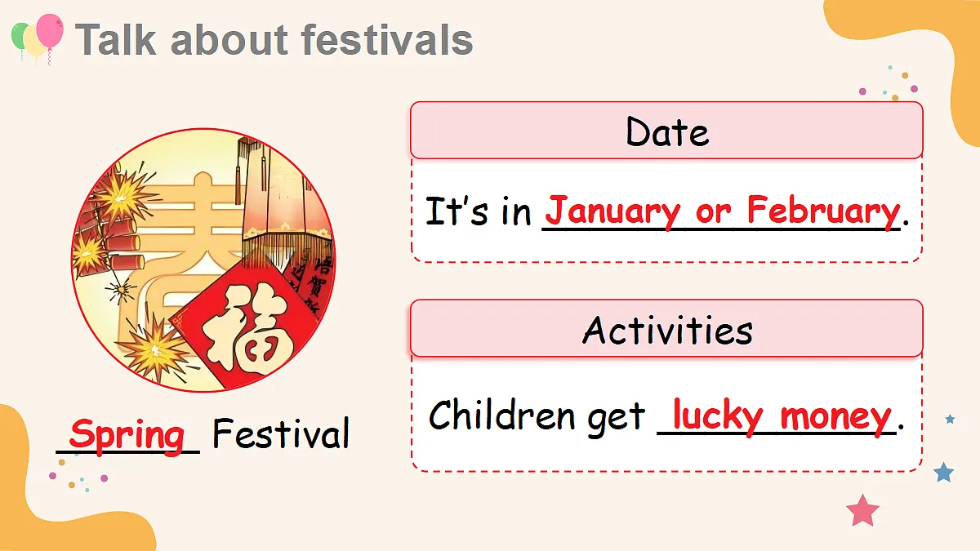Click the red word 'Spring' on the blank
The width and height of the screenshot is (980, 551).
(127, 434)
